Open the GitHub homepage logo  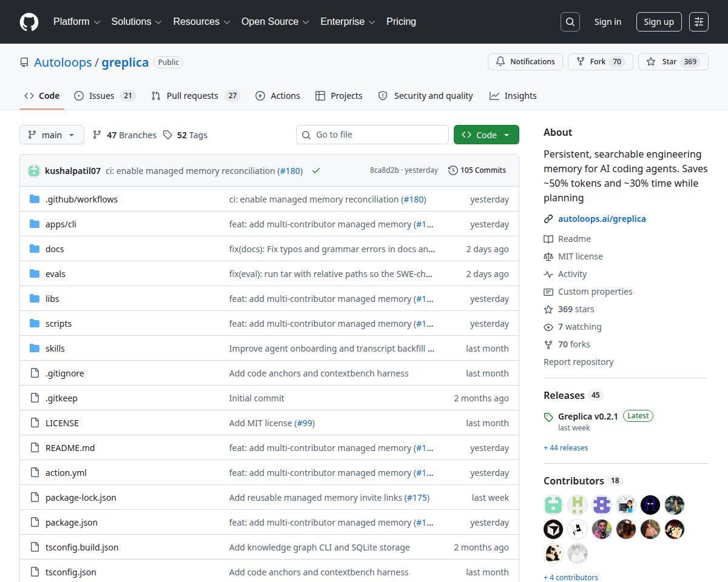(29, 22)
